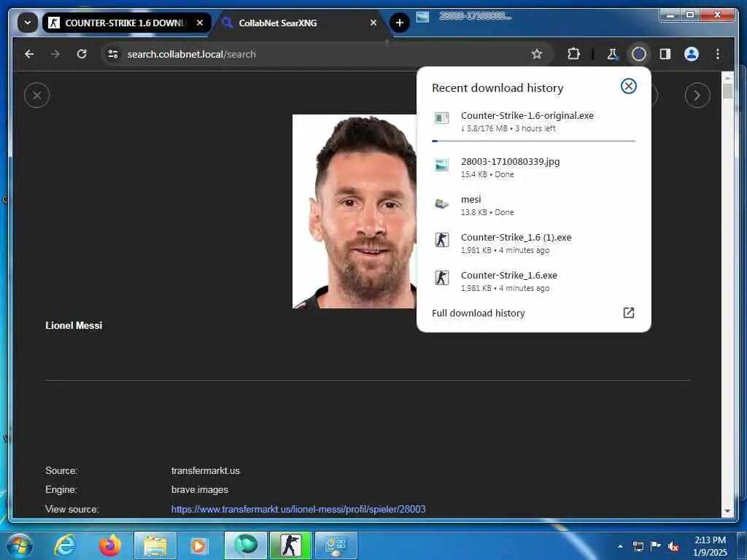This screenshot has width=747, height=560.
Task: Open 28003-1710080339.jpg download entry
Action: click(533, 167)
